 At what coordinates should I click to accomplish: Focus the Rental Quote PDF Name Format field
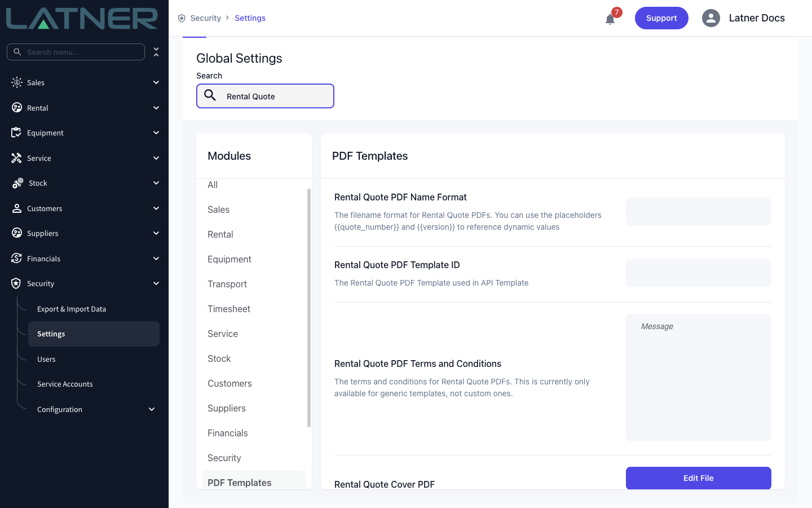tap(699, 212)
